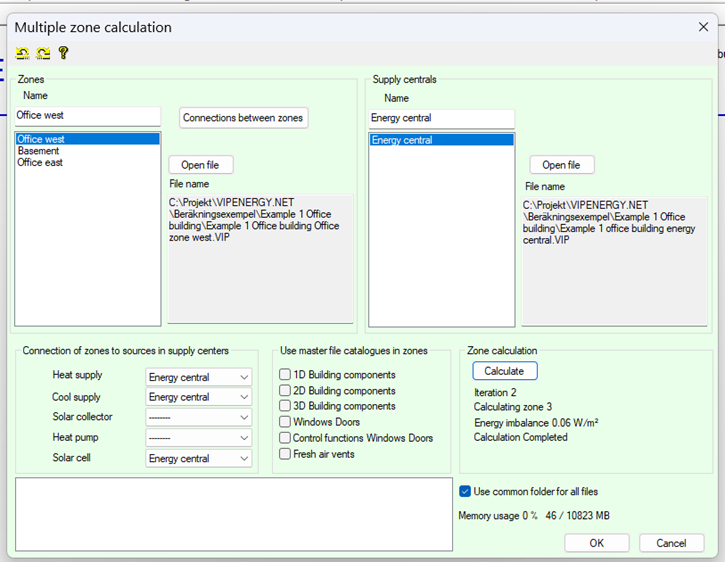Click the redo arrow toolbar icon
The height and width of the screenshot is (562, 725).
tap(43, 53)
